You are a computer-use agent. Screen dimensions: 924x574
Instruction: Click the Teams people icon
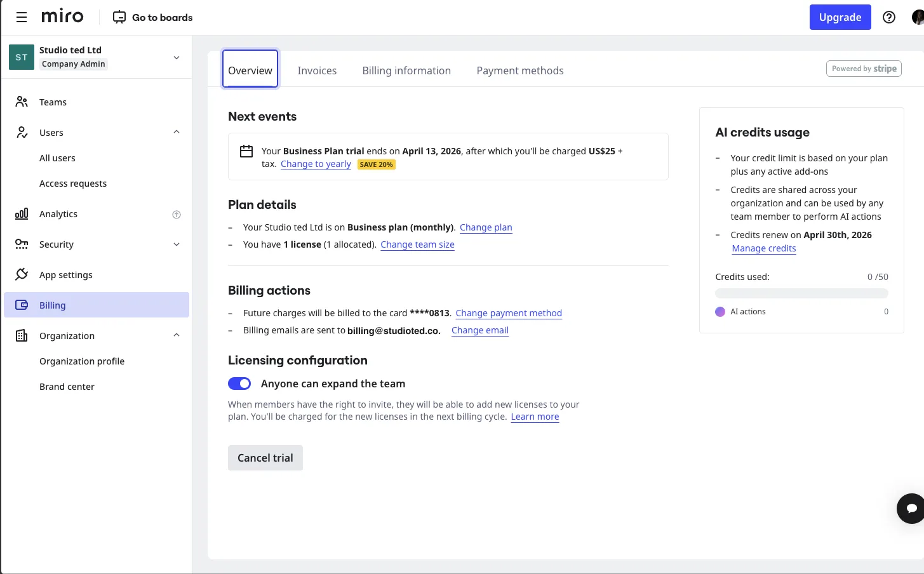pos(22,102)
